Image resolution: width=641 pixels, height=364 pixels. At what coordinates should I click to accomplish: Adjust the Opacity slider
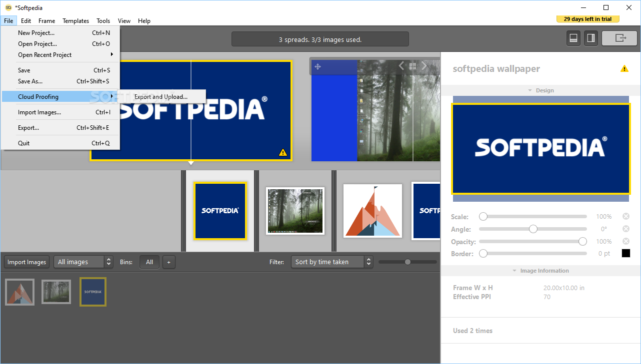pos(532,241)
